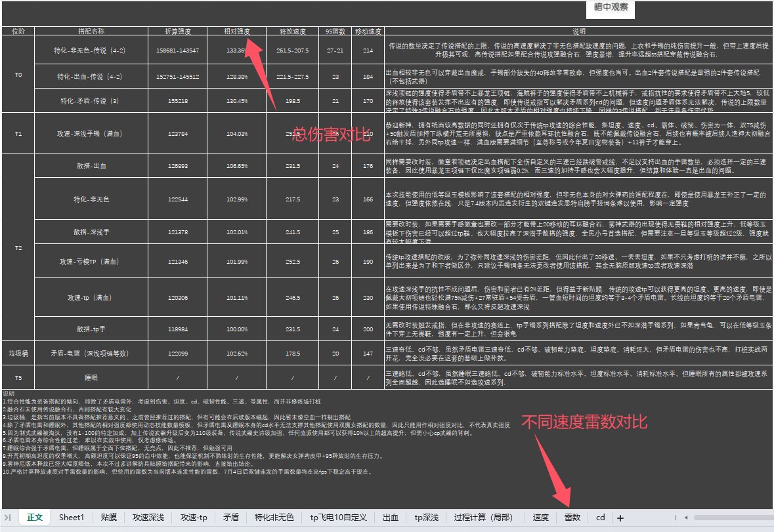Select the 垃圾桶 tier cell
This screenshot has width=774, height=532.
(18, 354)
